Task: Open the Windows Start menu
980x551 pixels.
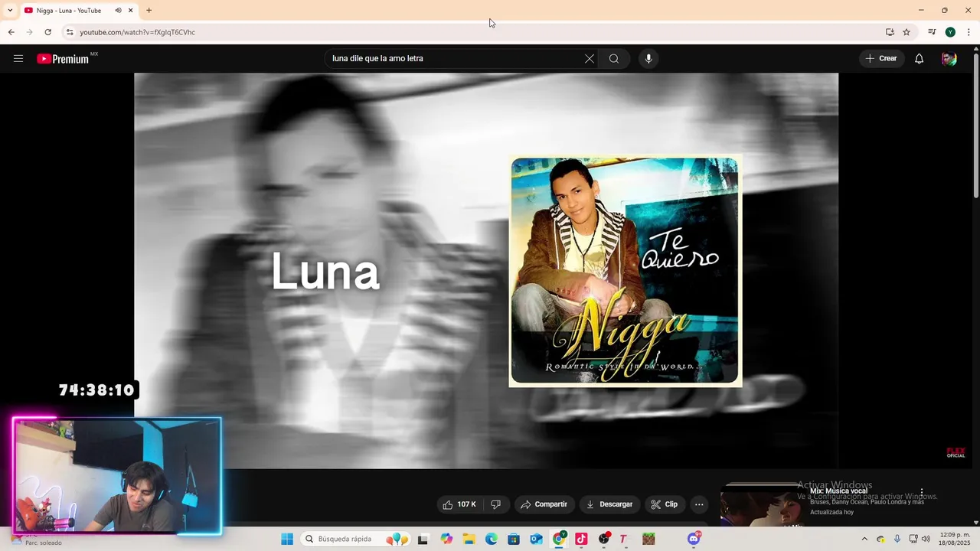Action: click(x=287, y=539)
